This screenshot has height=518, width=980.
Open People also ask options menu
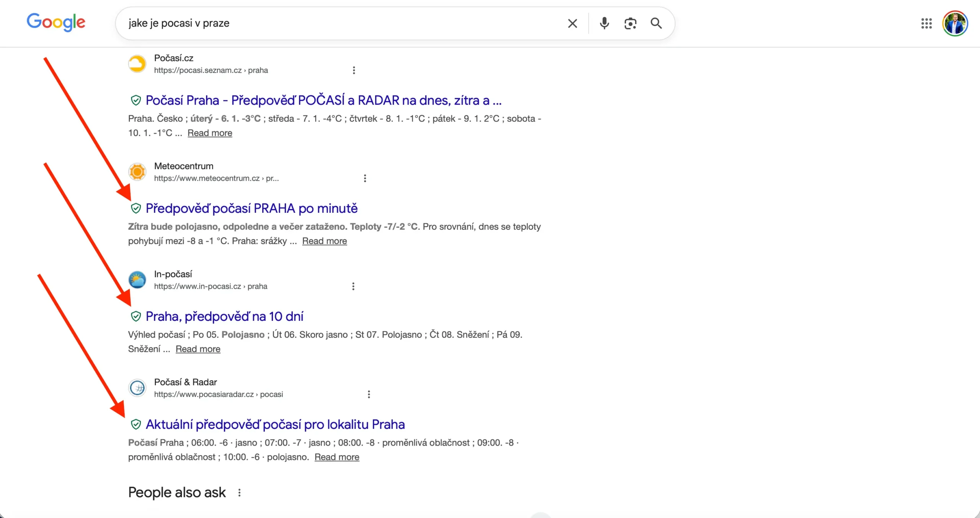coord(239,493)
